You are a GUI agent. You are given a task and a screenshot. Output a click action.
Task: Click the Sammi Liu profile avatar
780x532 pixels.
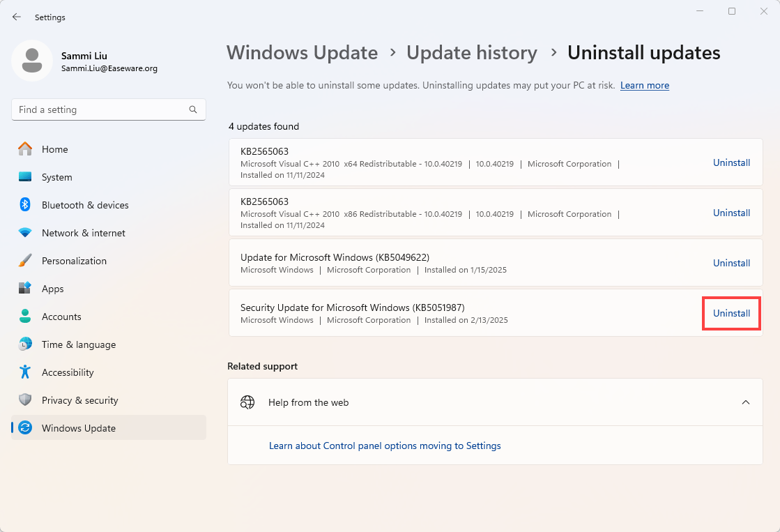click(32, 61)
